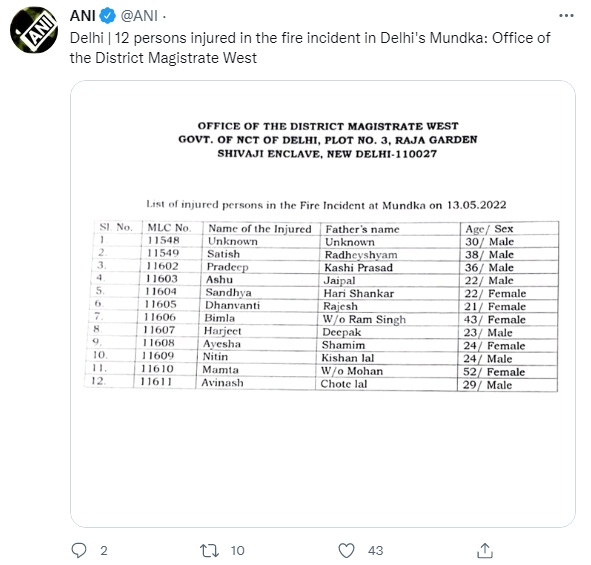Click the reply speech bubble icon
The image size is (591, 565).
click(79, 550)
